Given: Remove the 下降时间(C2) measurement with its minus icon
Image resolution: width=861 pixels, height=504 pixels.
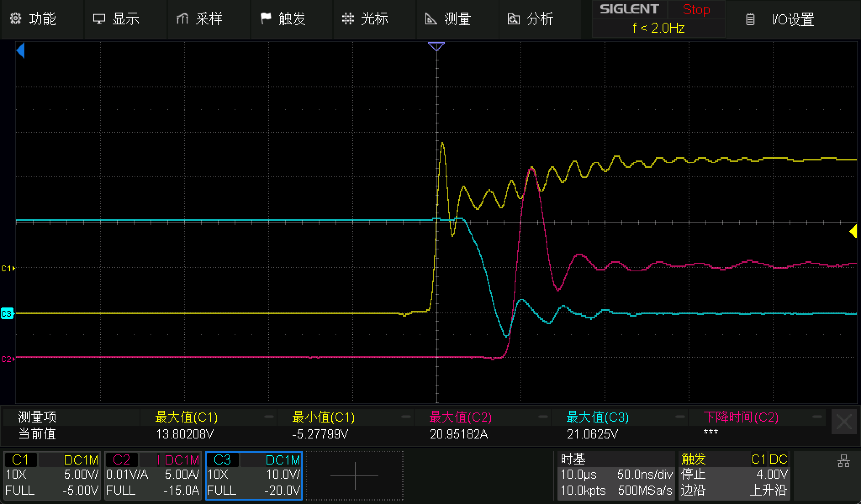Looking at the screenshot, I should 817,417.
